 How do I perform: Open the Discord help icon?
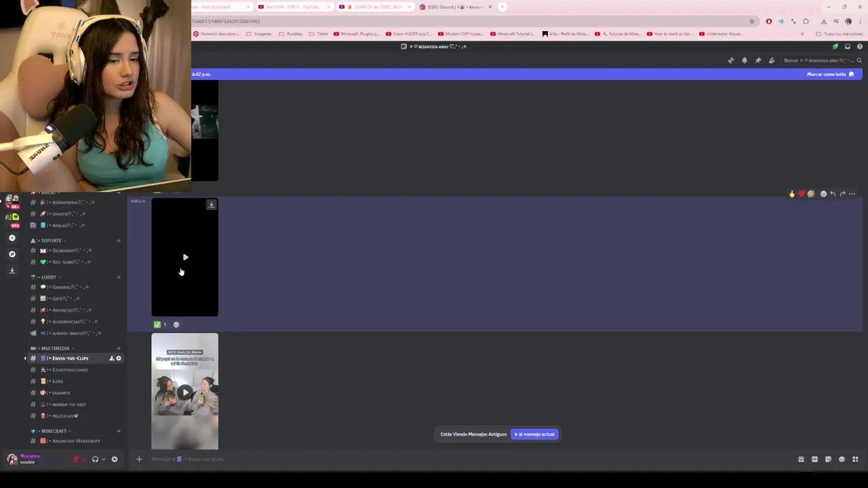click(x=860, y=47)
